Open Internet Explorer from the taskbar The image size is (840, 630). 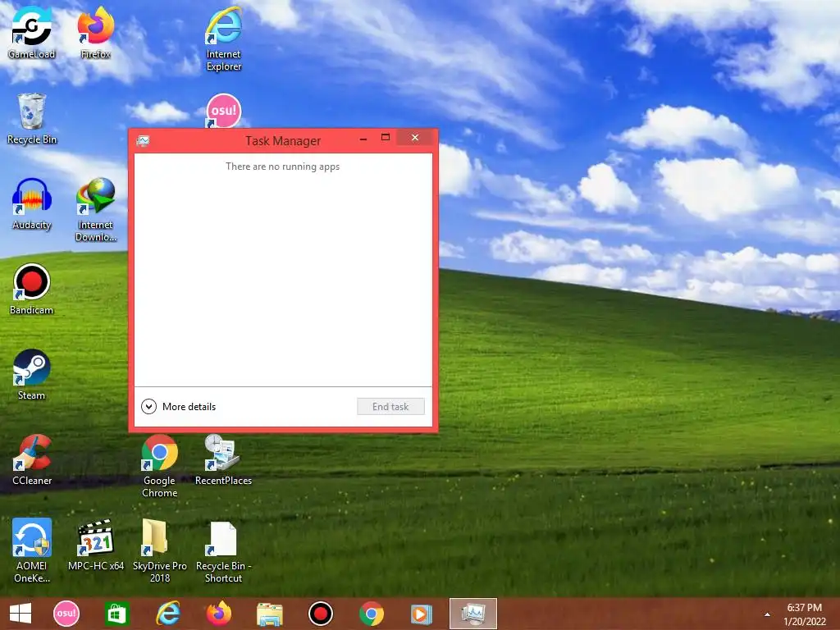[167, 614]
